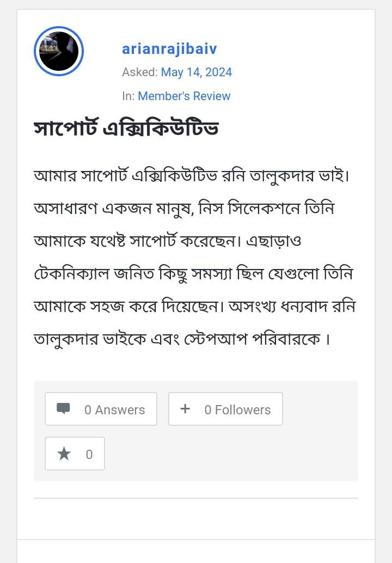This screenshot has height=563, width=392.
Task: Open the Member's Review category link
Action: (x=184, y=96)
